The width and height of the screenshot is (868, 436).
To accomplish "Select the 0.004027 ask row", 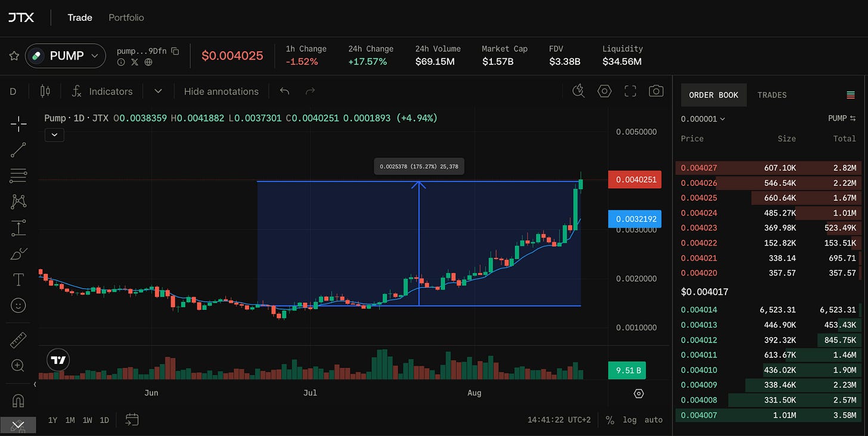I will tap(768, 168).
